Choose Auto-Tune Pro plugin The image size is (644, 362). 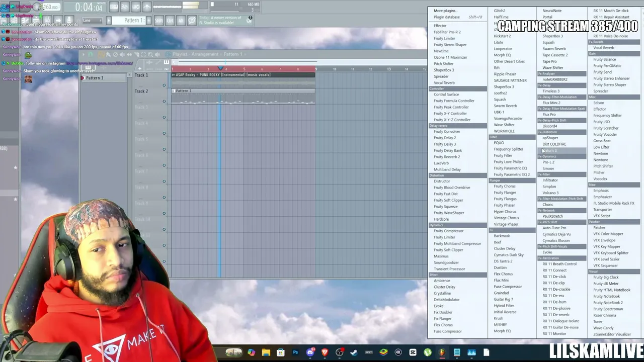554,228
